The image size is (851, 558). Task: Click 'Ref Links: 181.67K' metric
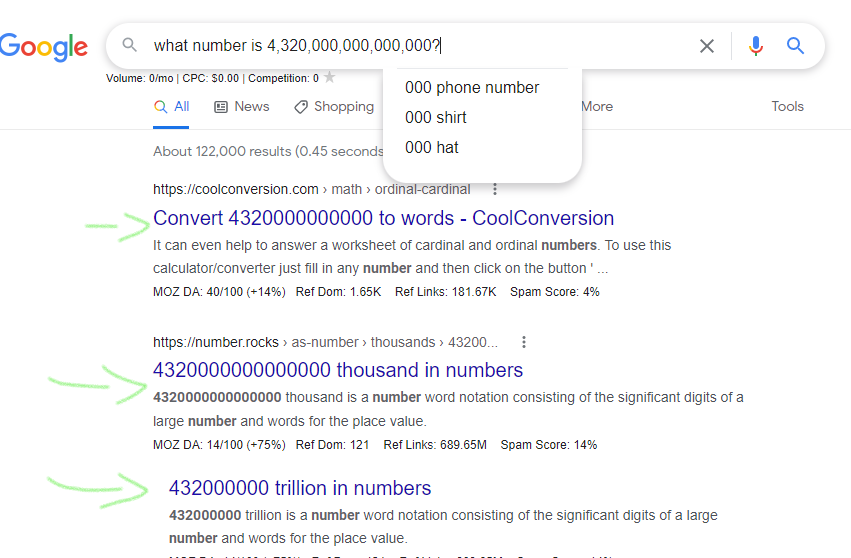click(x=446, y=292)
